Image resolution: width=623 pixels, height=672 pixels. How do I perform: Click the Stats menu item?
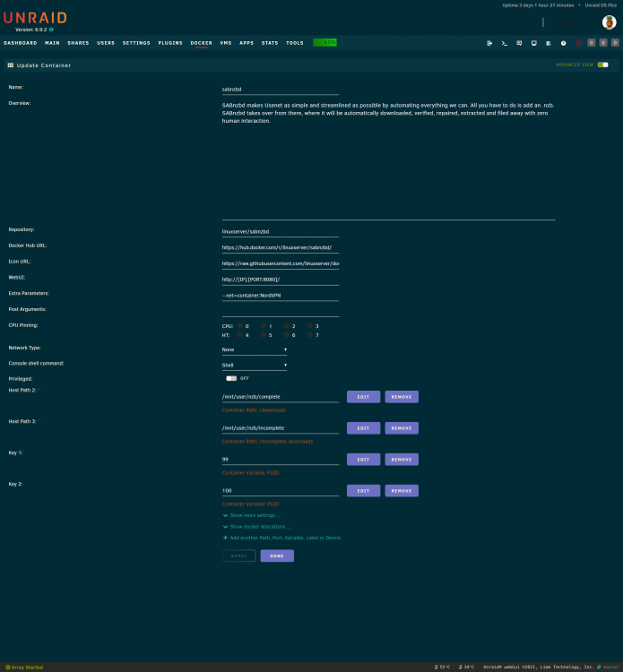click(270, 43)
